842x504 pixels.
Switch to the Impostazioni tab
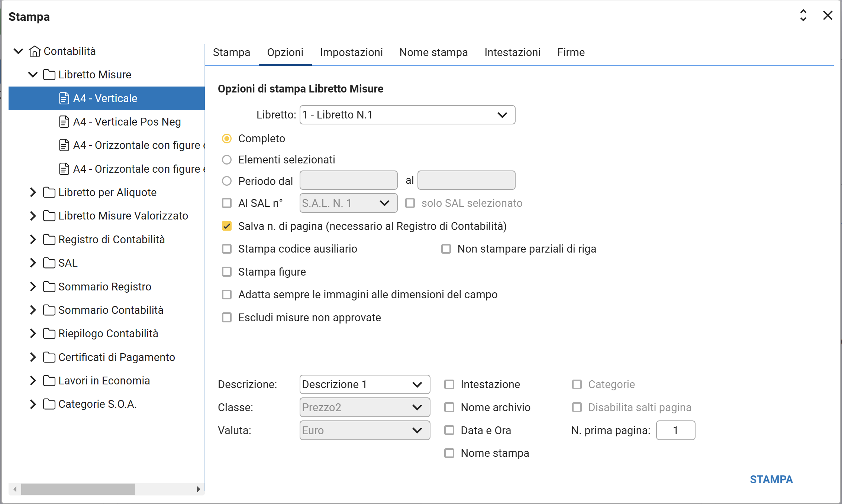tap(351, 52)
